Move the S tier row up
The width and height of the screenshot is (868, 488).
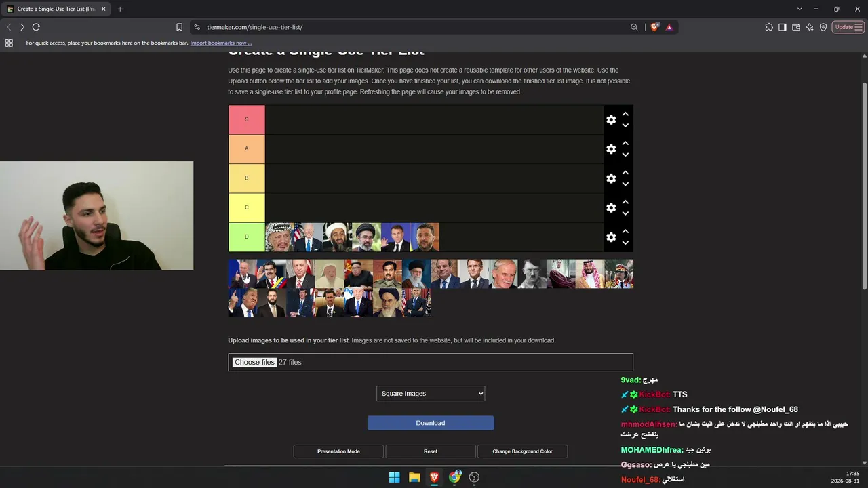pos(625,114)
